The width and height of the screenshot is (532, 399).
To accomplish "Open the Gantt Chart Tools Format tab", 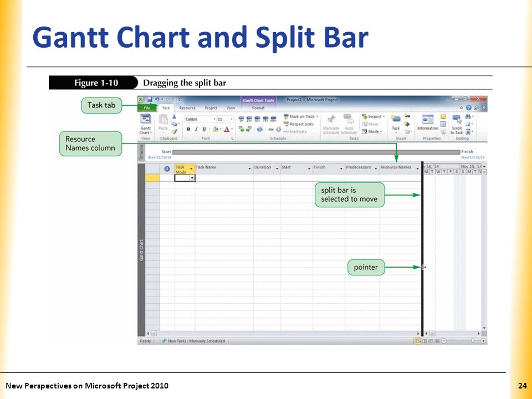I will pos(258,108).
